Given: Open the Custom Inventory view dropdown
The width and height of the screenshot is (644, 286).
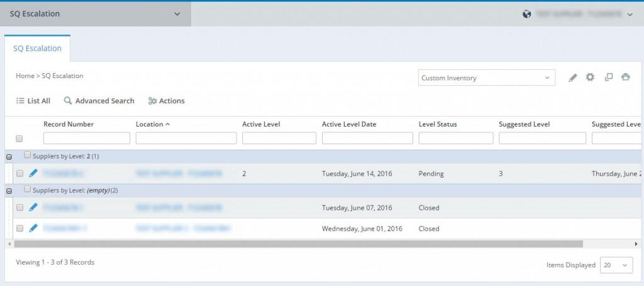Looking at the screenshot, I should point(487,77).
